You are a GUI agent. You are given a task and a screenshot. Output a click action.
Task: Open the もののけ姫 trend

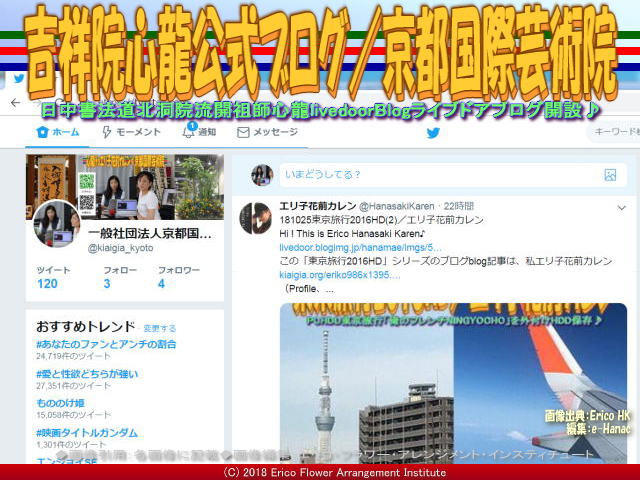click(x=60, y=403)
